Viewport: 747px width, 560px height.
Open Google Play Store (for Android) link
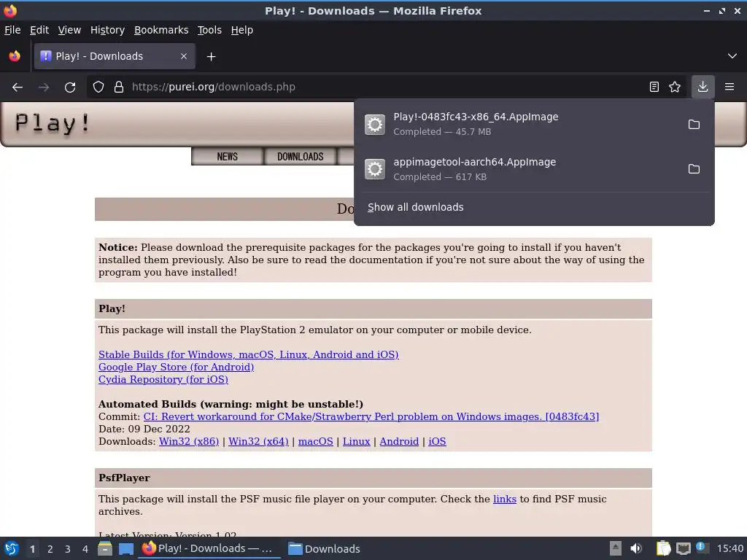(177, 367)
